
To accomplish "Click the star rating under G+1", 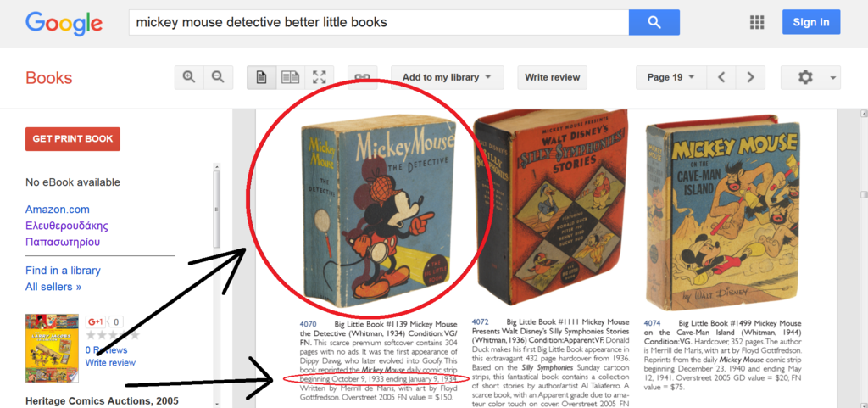I will pos(113,336).
